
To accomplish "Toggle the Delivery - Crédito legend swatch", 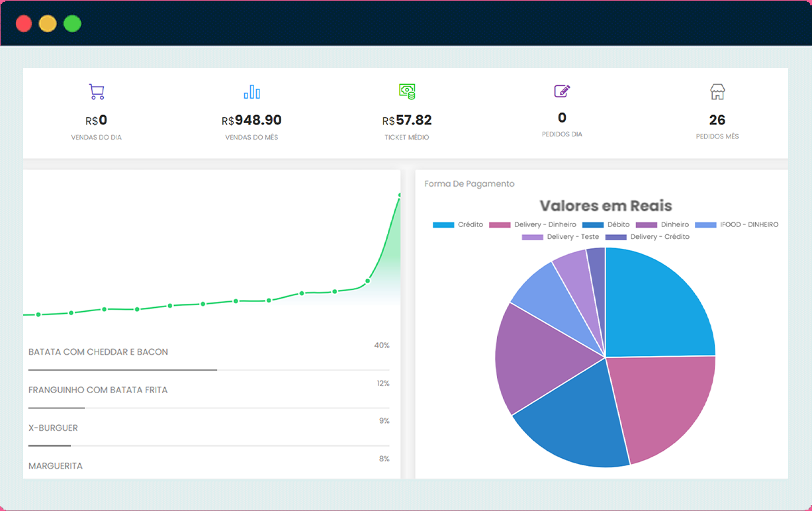I will tap(615, 237).
